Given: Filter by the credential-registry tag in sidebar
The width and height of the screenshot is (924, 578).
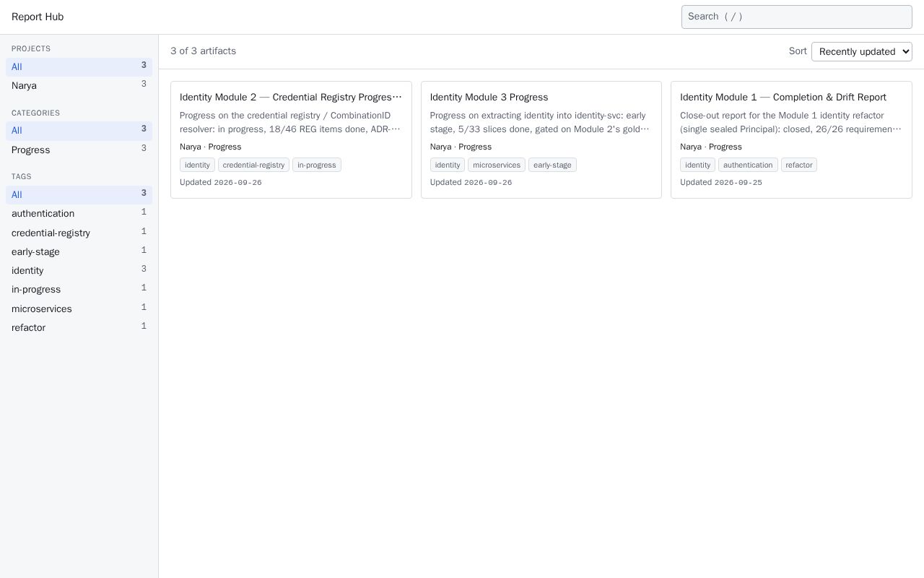Looking at the screenshot, I should click(x=79, y=233).
